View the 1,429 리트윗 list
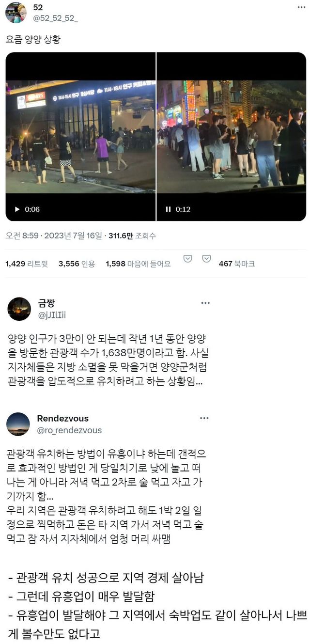Viewport: 310px width, 644px height. (26, 264)
